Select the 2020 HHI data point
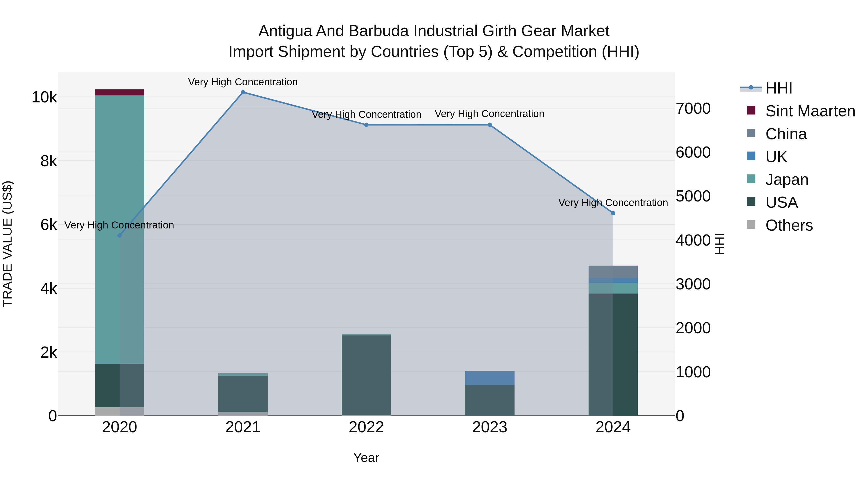The image size is (868, 488). click(120, 235)
